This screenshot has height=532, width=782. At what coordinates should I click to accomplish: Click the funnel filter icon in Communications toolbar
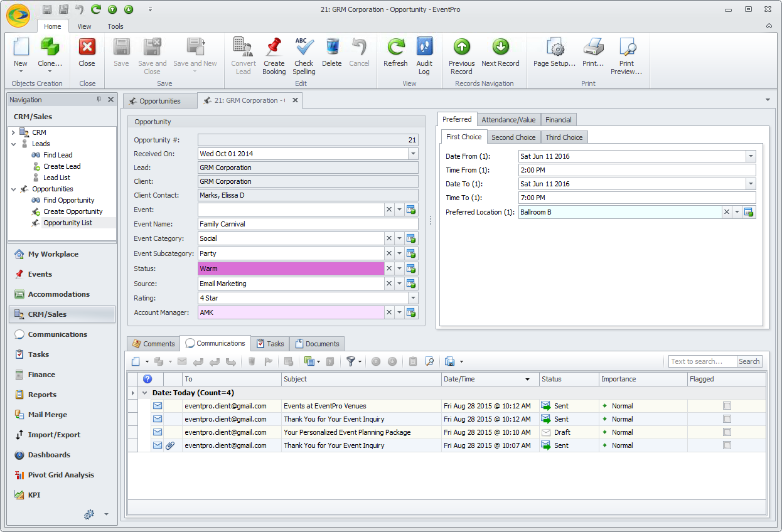(x=351, y=361)
